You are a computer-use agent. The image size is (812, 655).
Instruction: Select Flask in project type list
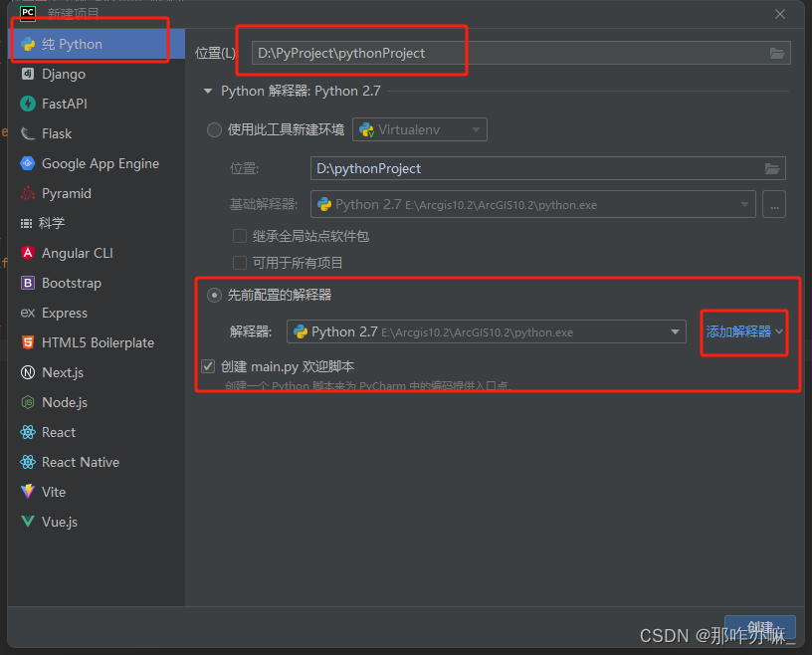pyautogui.click(x=97, y=133)
